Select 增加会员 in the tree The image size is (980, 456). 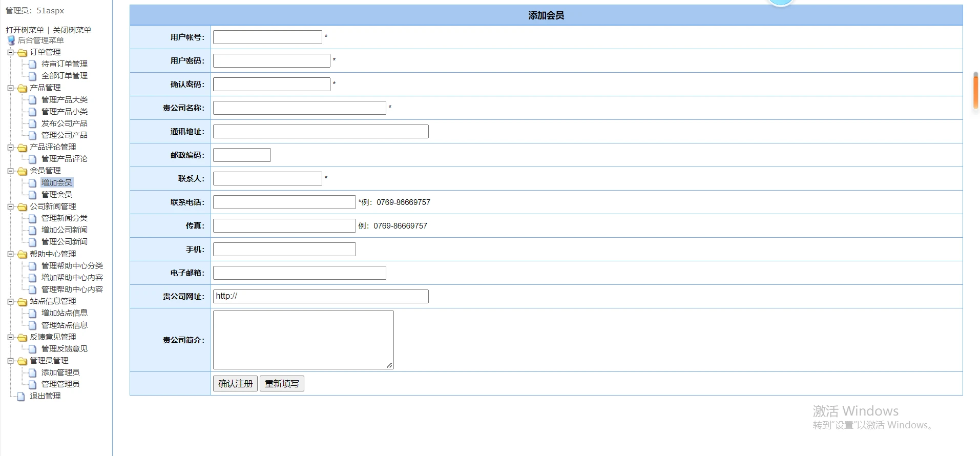click(x=57, y=182)
